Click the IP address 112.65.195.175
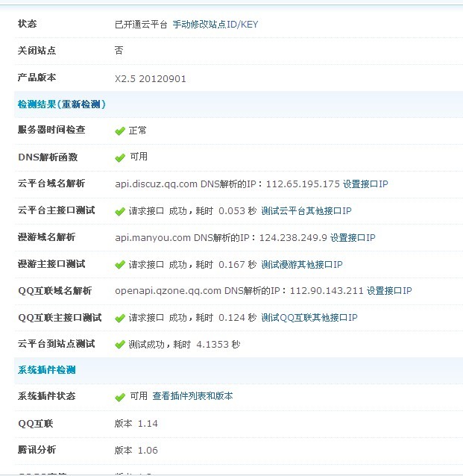The image size is (463, 476). [x=303, y=184]
